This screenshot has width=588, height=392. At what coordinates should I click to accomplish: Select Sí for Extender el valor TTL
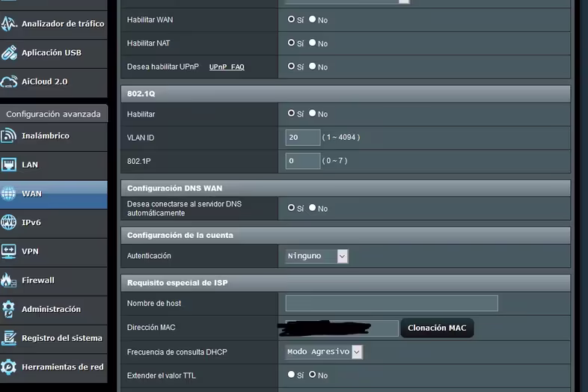[291, 374]
